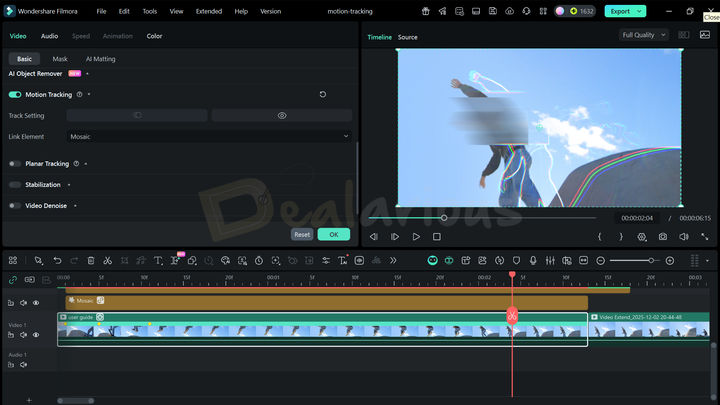
Task: Zoom out timeline with minus icon
Action: click(600, 261)
